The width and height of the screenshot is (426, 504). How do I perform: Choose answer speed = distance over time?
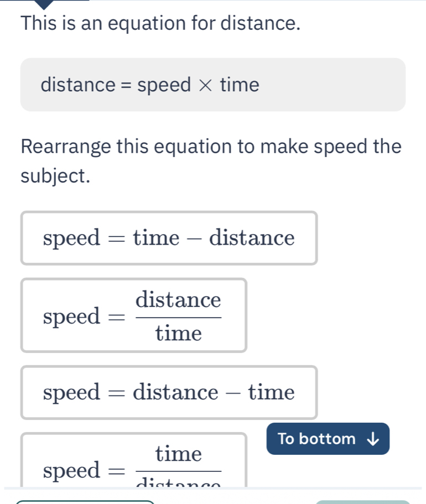pos(133,315)
